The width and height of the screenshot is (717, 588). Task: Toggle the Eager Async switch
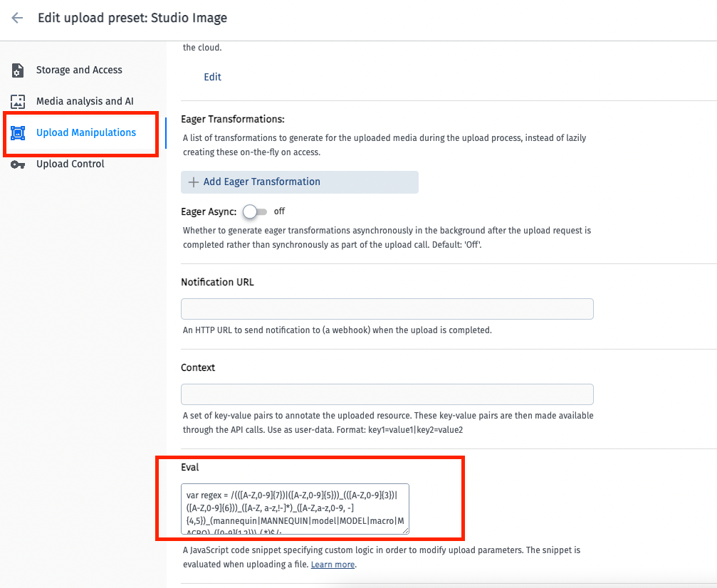point(255,211)
